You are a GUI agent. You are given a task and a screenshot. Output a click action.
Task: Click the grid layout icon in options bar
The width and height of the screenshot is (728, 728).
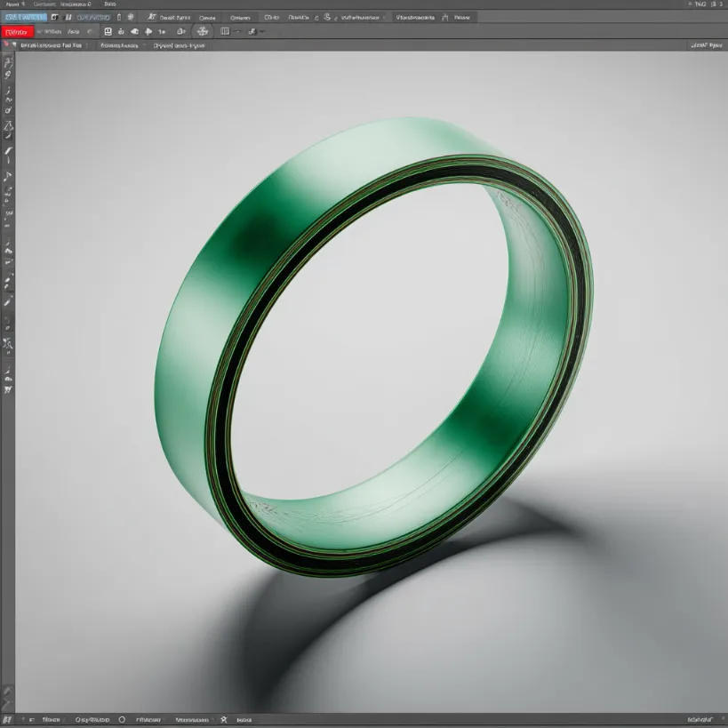(x=224, y=31)
